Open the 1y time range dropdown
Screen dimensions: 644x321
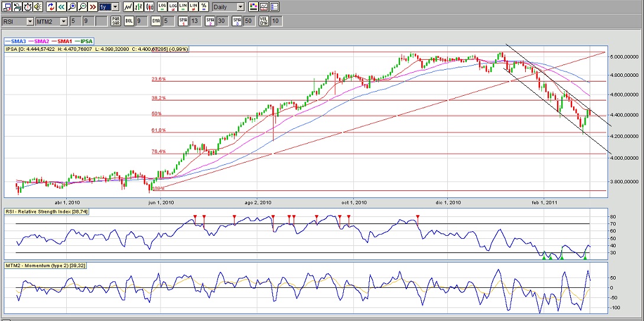tap(115, 7)
